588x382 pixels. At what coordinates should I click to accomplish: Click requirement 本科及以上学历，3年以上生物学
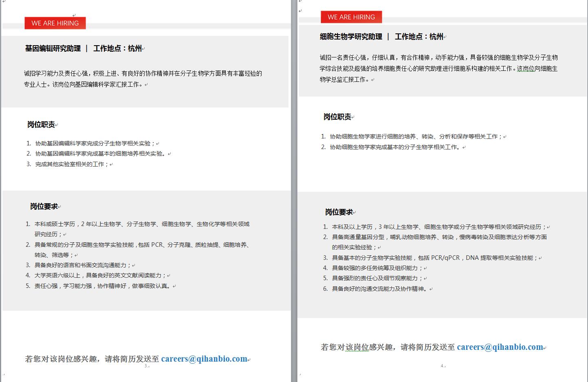click(x=439, y=227)
